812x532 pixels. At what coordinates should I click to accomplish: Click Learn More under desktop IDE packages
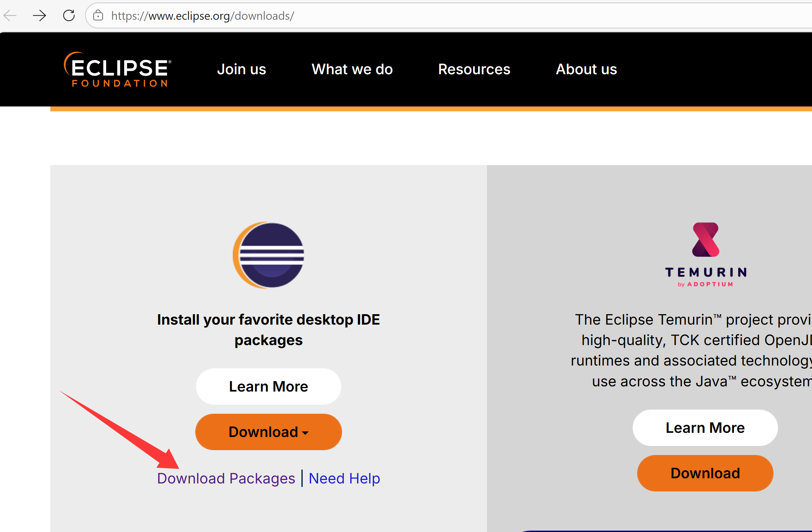pyautogui.click(x=268, y=386)
